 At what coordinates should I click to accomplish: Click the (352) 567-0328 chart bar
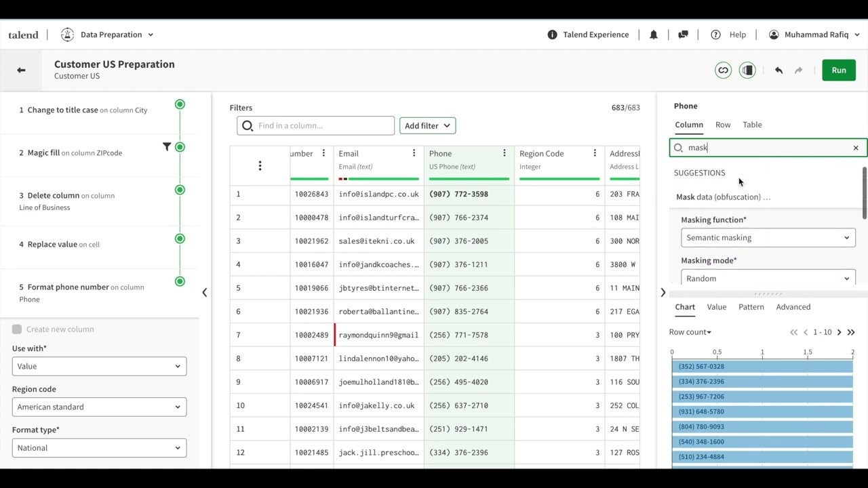[762, 366]
